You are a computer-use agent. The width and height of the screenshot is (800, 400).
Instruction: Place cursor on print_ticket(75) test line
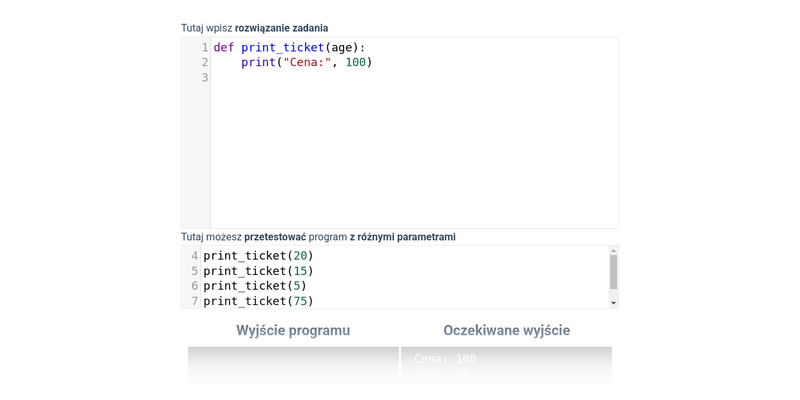coord(258,301)
